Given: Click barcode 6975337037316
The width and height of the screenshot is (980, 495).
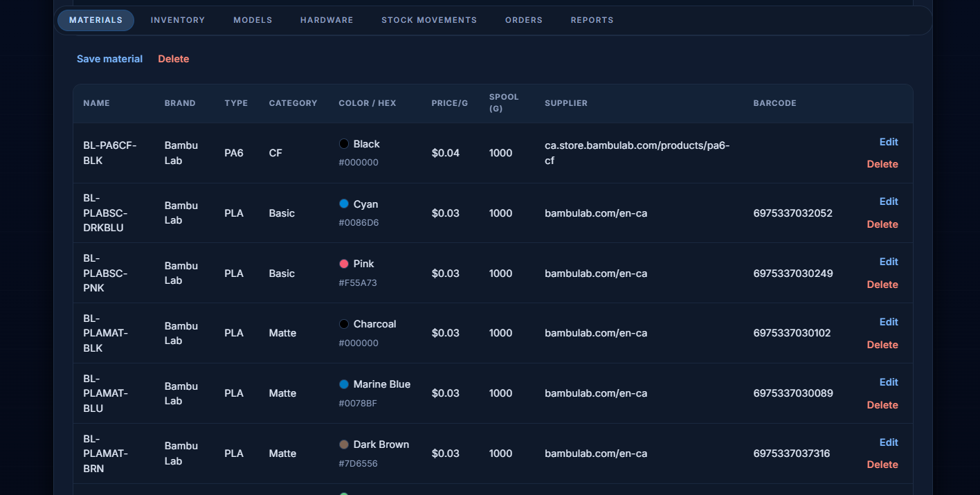Looking at the screenshot, I should [x=792, y=453].
